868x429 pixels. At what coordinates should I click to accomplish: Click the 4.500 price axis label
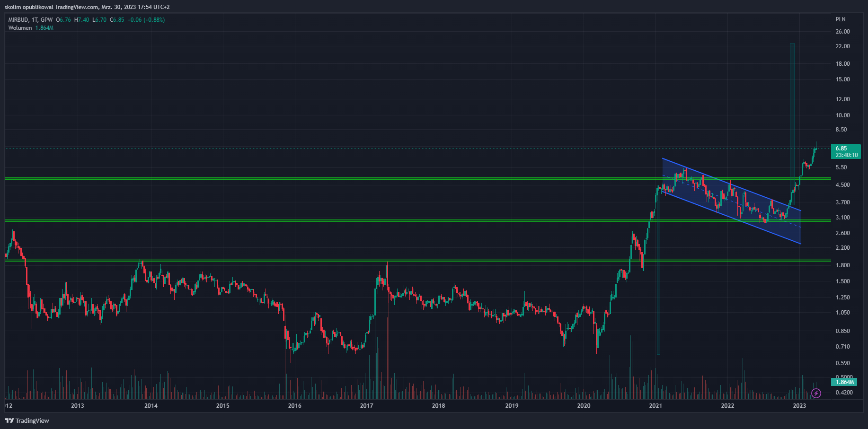tap(842, 185)
